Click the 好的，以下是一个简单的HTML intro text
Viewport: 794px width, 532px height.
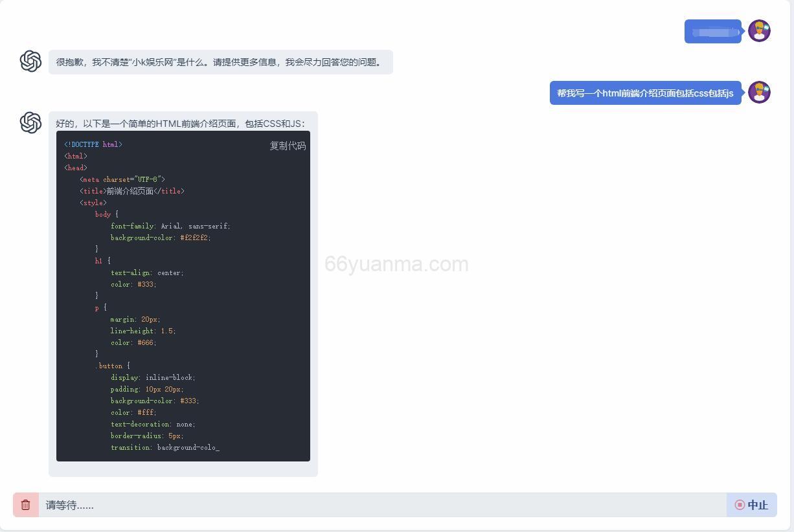[x=180, y=123]
